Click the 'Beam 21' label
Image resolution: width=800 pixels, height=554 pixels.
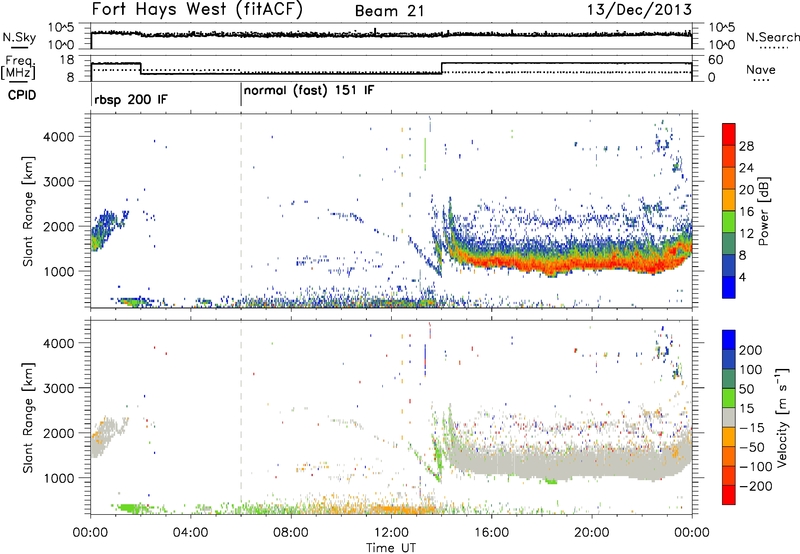click(389, 11)
